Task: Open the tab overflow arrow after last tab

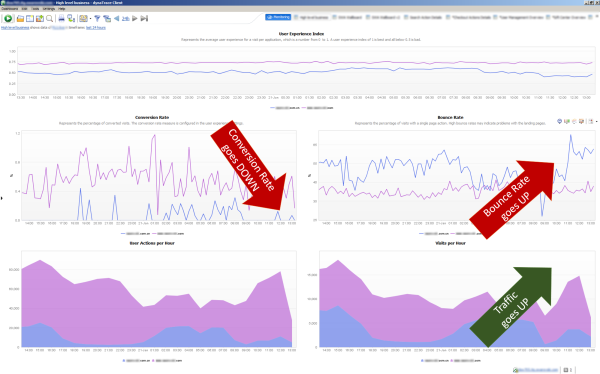Action: point(596,17)
